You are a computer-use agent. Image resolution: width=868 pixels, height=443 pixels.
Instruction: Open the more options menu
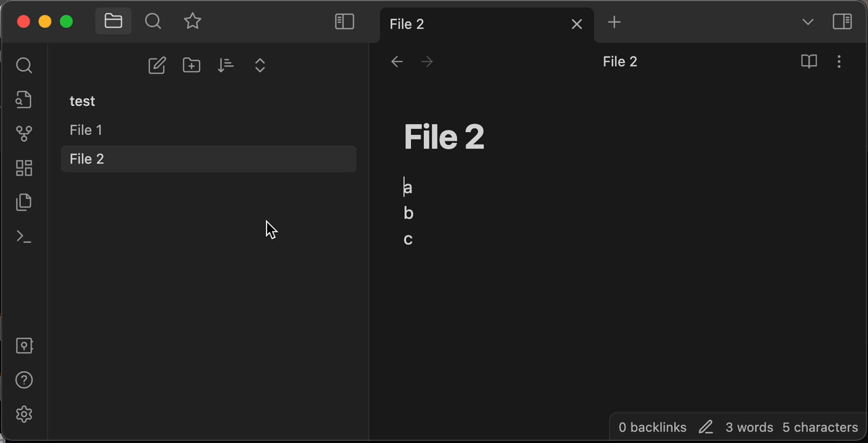pos(839,62)
